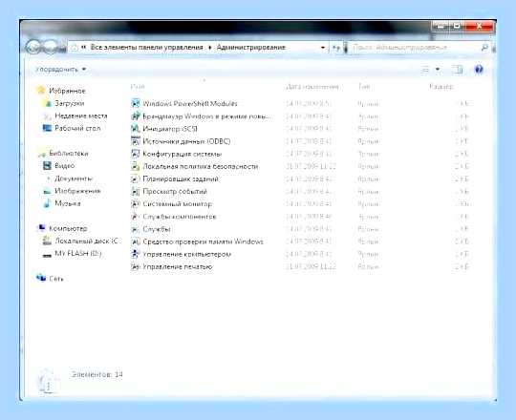The image size is (516, 420).
Task: Sort by the Имя column header
Action: click(x=138, y=87)
